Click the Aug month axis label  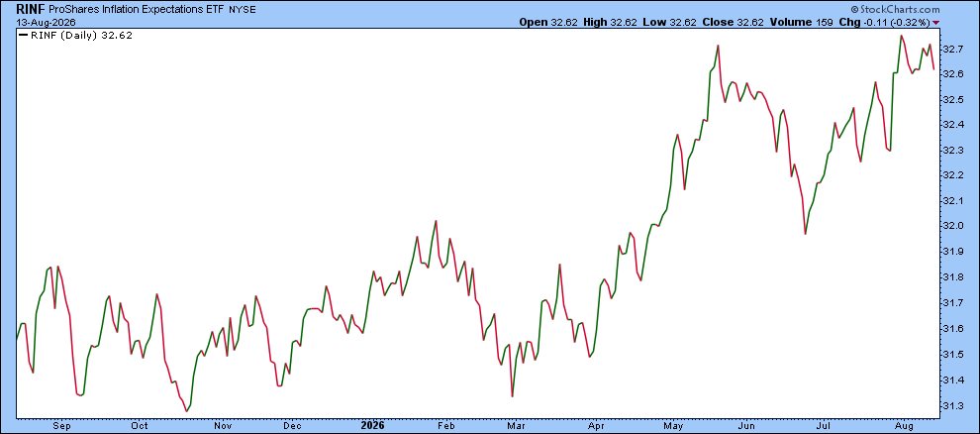coord(902,426)
